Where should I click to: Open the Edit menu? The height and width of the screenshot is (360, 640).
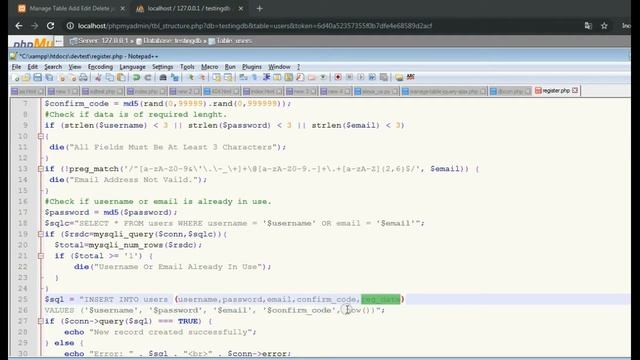tap(33, 67)
